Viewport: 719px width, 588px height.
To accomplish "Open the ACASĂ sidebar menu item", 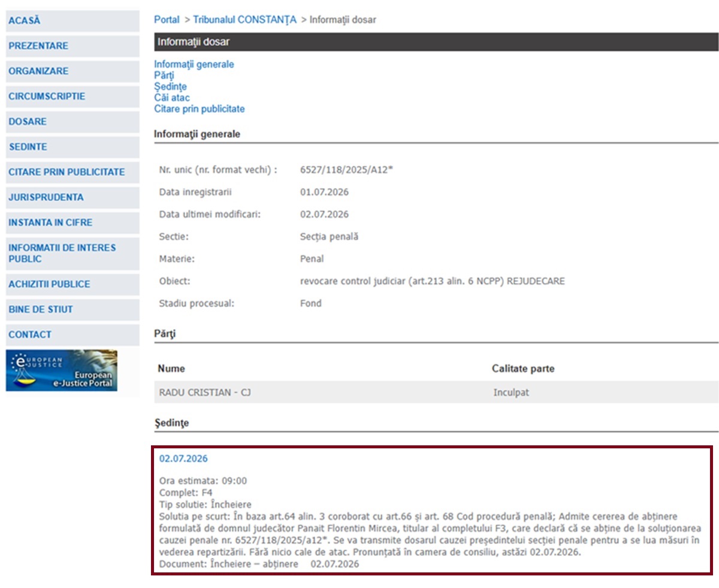I will 72,20.
